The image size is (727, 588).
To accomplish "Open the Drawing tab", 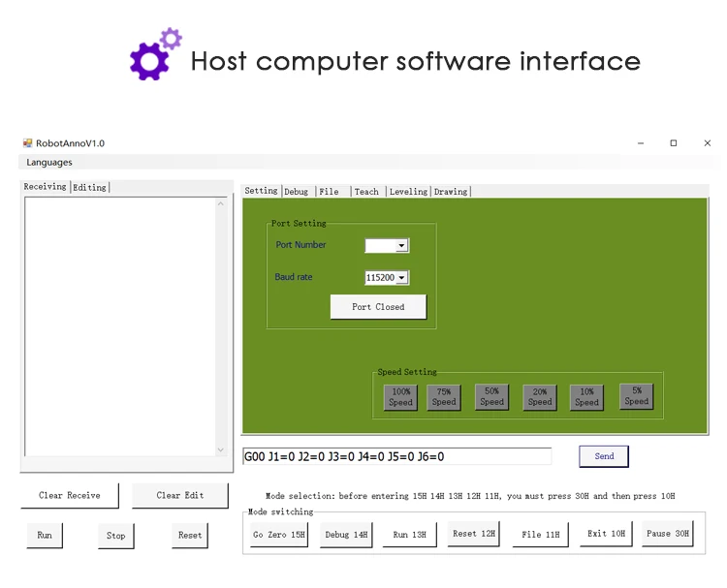I will tap(451, 192).
